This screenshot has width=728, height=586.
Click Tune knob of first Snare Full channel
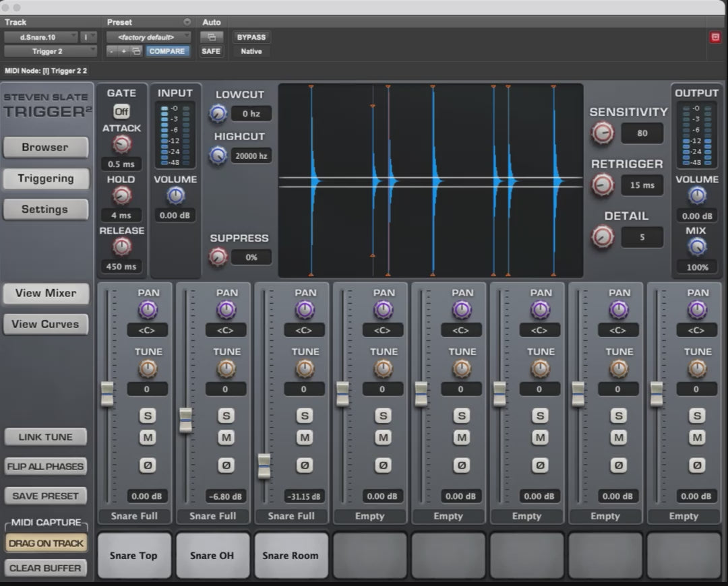148,369
